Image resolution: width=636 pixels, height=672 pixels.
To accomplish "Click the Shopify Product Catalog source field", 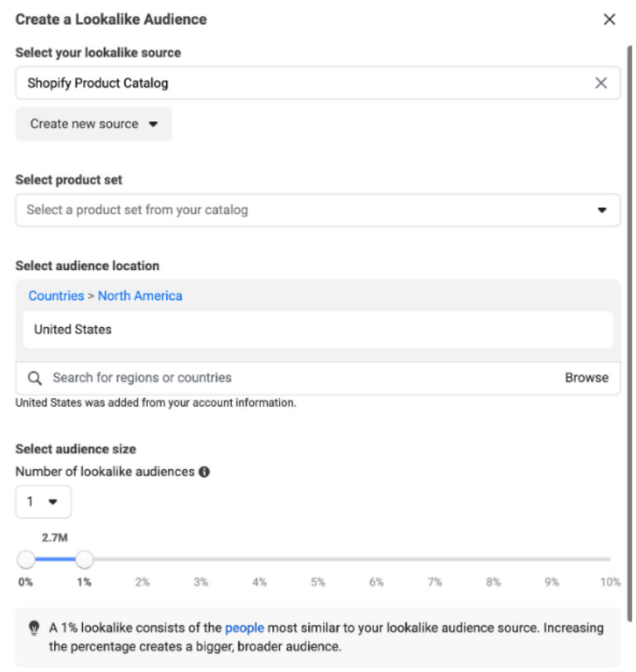I will pyautogui.click(x=299, y=83).
